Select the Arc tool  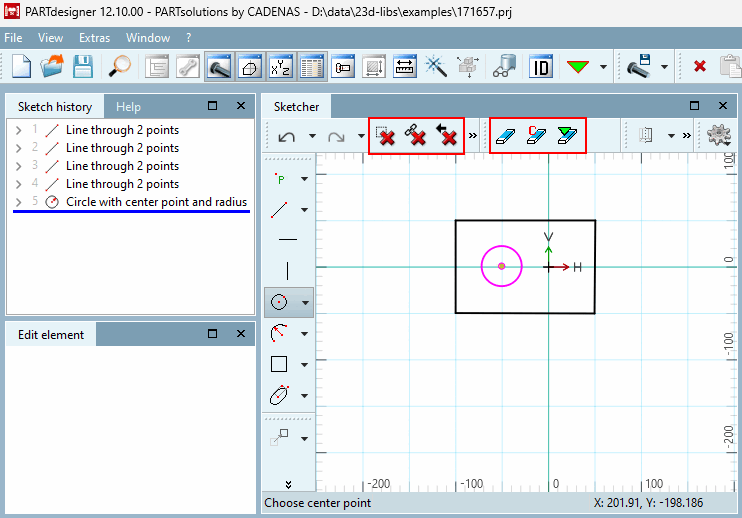click(x=279, y=333)
